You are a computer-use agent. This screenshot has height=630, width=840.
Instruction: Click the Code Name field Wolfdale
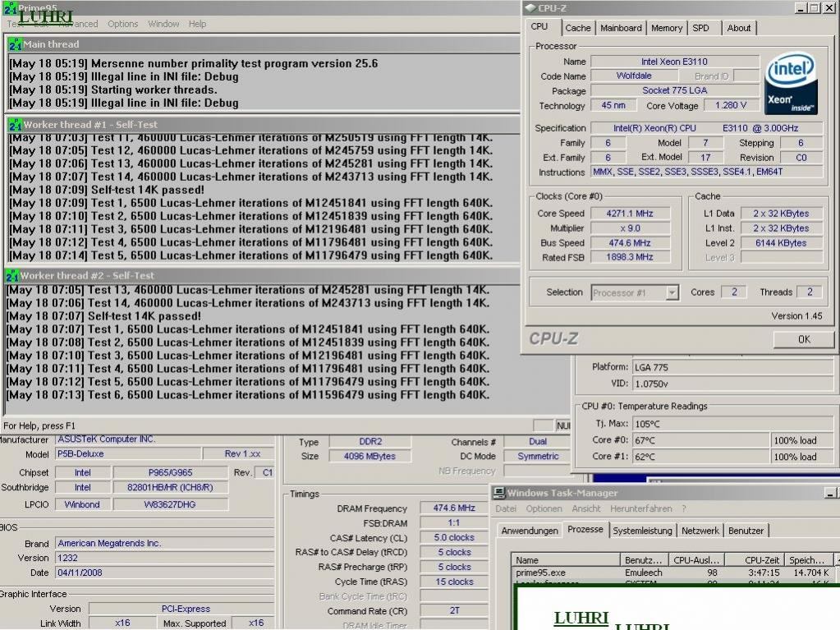[x=634, y=76]
